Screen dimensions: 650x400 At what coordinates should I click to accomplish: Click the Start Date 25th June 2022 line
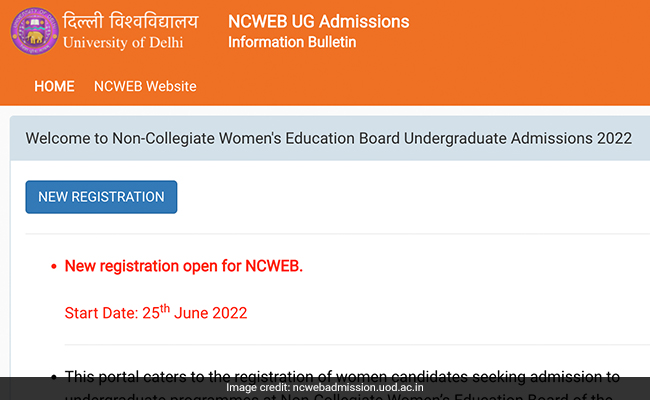[x=155, y=312]
